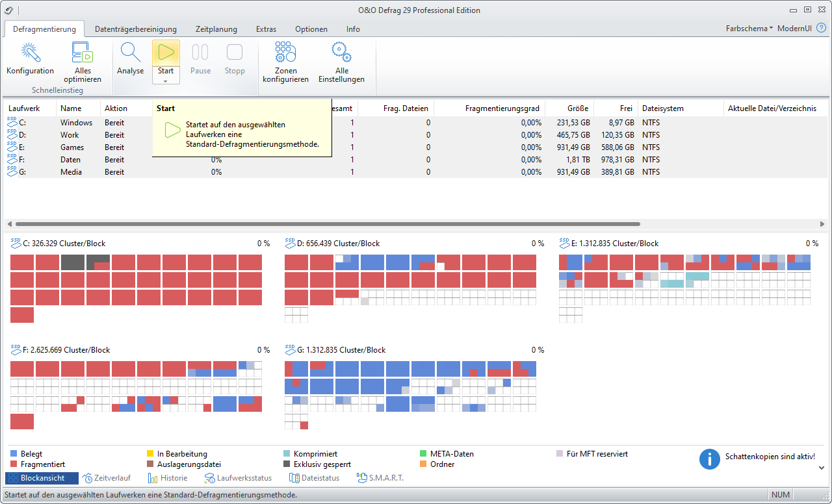
Task: Sort by Fragmentierungsgrad column header
Action: coord(489,108)
